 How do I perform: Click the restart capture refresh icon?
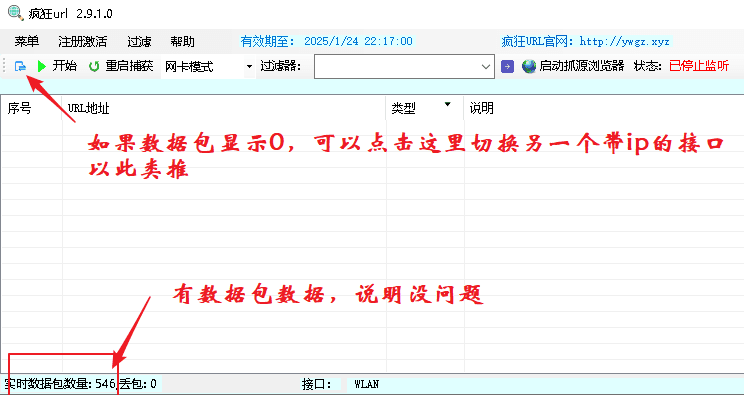click(94, 66)
